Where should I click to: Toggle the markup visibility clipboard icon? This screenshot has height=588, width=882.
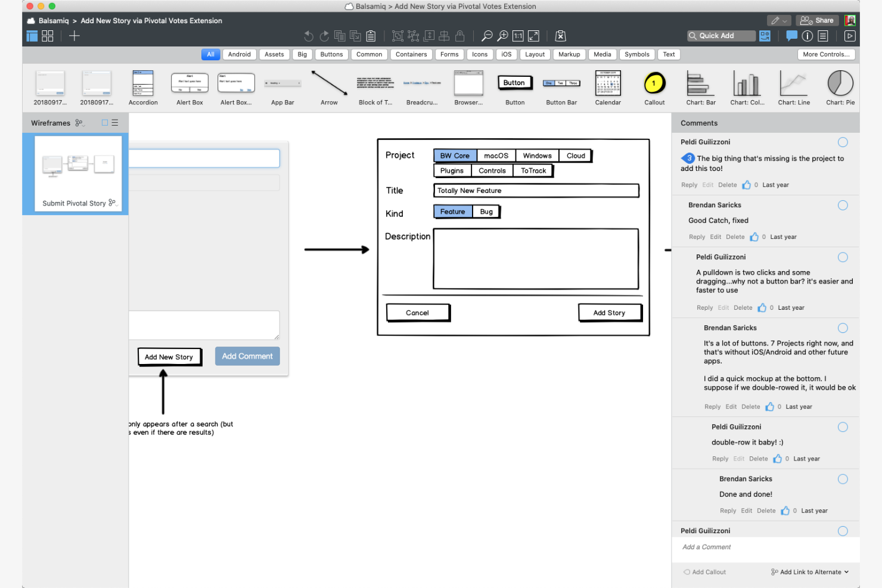[560, 36]
